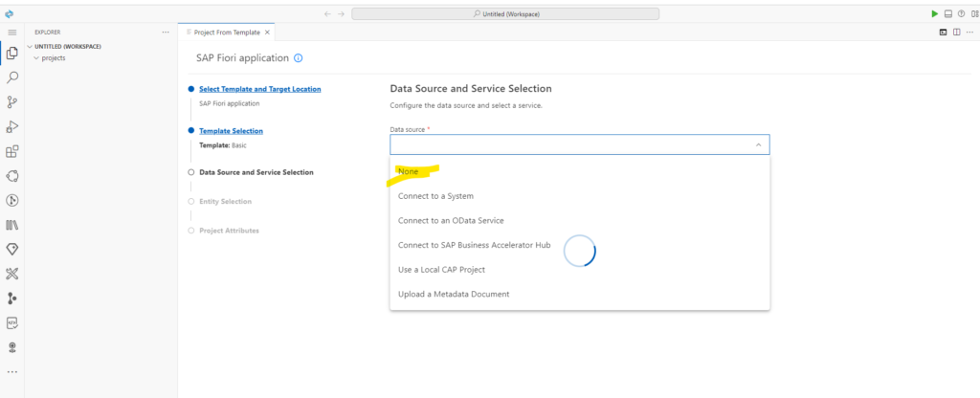Click the info icon beside SAP Fiori application

299,58
